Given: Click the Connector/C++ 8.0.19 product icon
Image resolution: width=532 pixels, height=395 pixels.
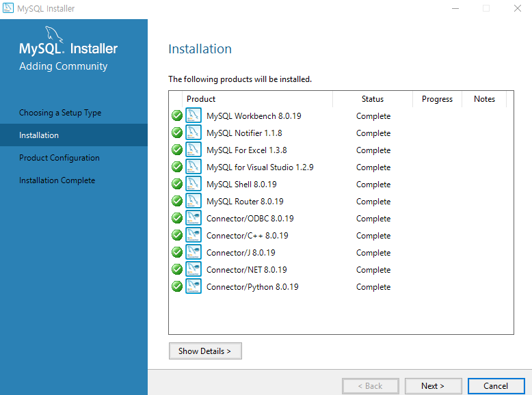Looking at the screenshot, I should [194, 235].
